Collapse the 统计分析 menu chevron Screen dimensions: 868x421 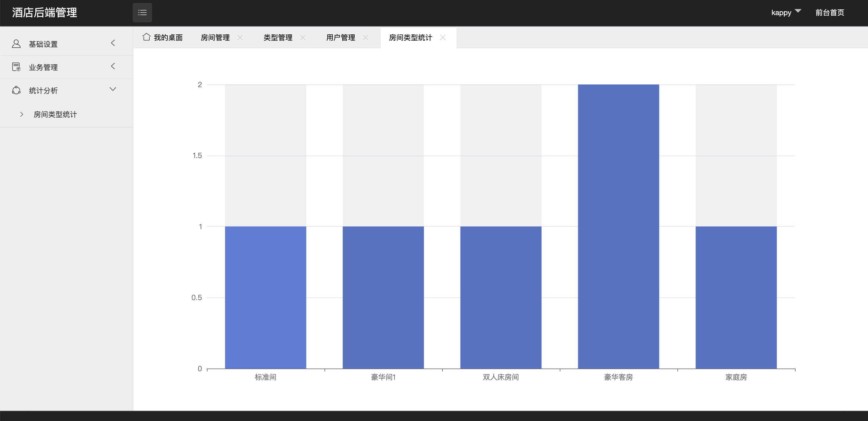tap(113, 89)
